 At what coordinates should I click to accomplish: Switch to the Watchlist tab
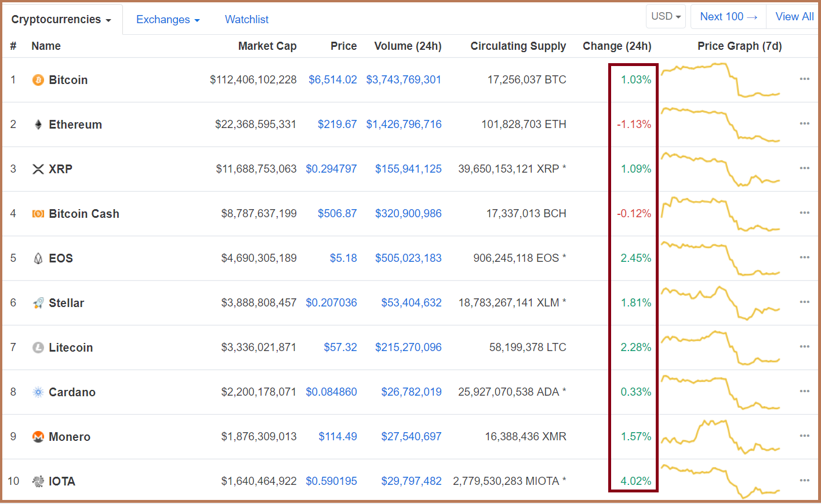point(246,20)
